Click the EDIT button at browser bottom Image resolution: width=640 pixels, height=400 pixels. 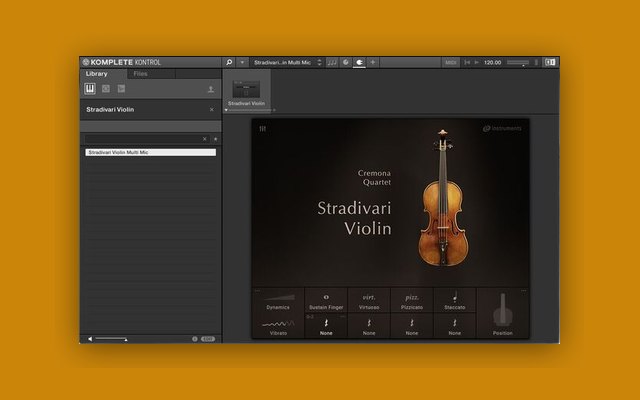pos(208,339)
